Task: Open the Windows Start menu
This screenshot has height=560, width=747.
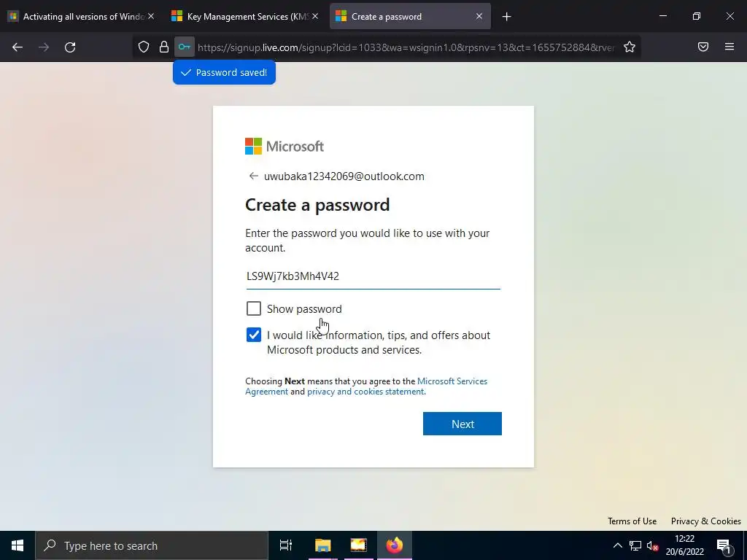Action: 18,545
